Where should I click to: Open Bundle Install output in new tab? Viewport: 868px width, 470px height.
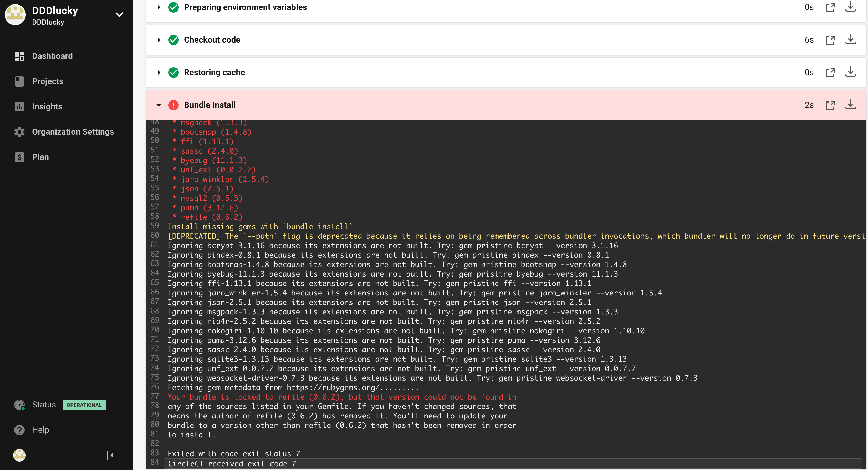[830, 105]
